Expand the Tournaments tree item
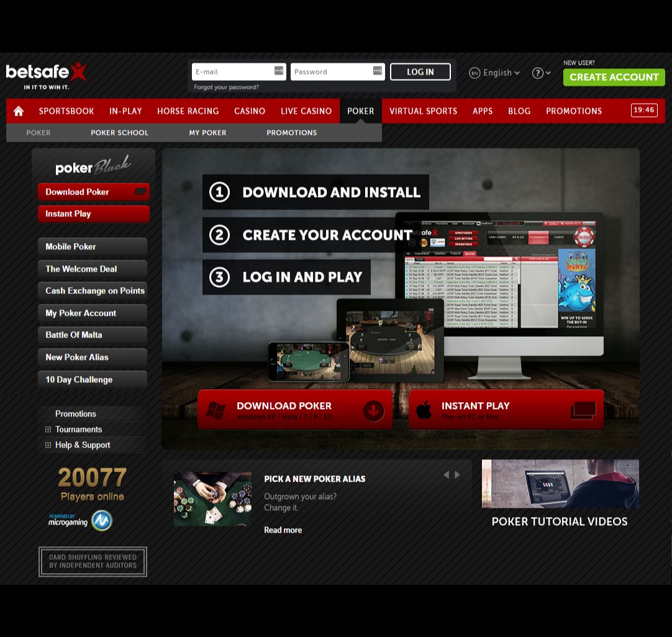This screenshot has height=637, width=672. tap(48, 429)
